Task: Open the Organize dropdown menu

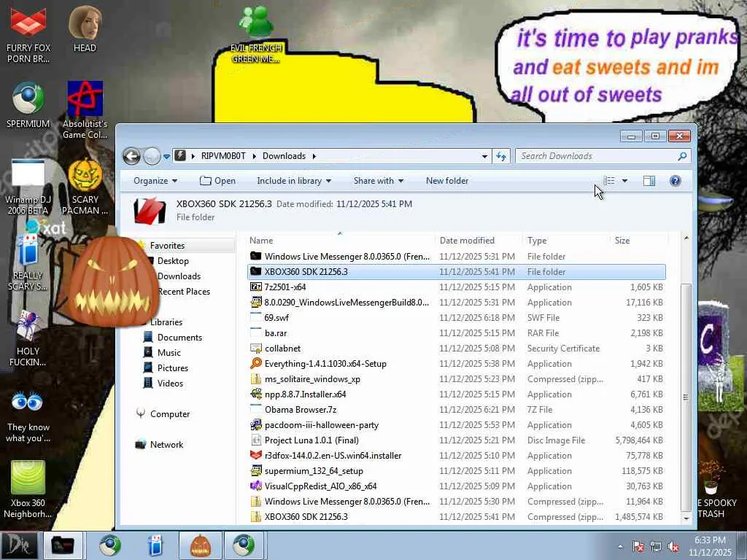Action: (155, 181)
